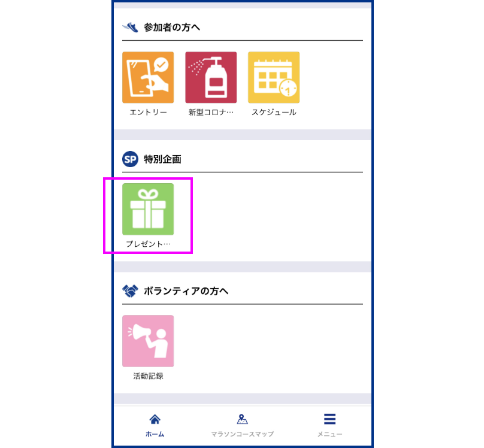This screenshot has height=448, width=484.
Task: Click the map pin course icon
Action: [x=242, y=419]
